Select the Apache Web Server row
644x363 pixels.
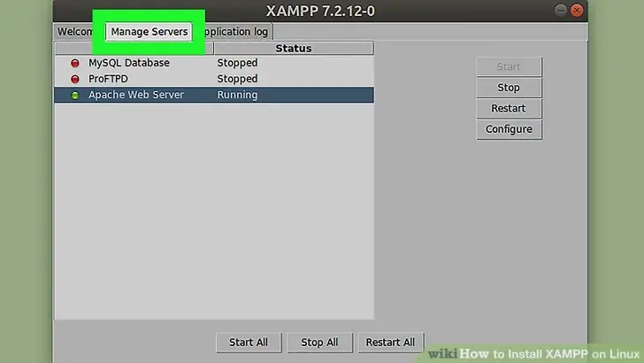(x=214, y=95)
